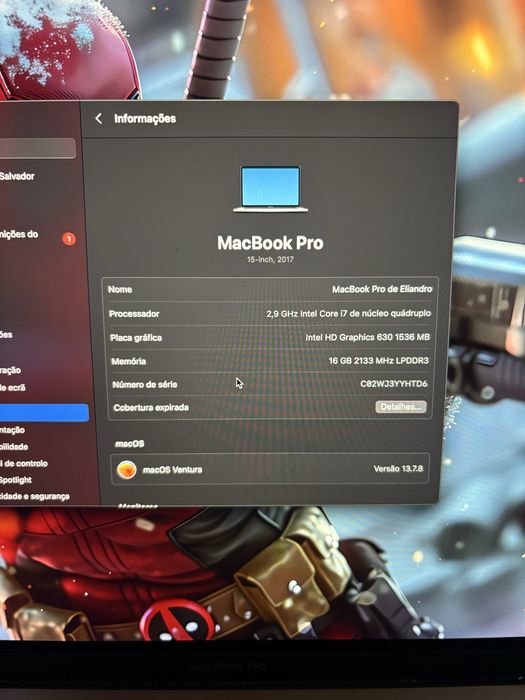Click the MacBook Pro laptop image
The width and height of the screenshot is (525, 700).
271,189
